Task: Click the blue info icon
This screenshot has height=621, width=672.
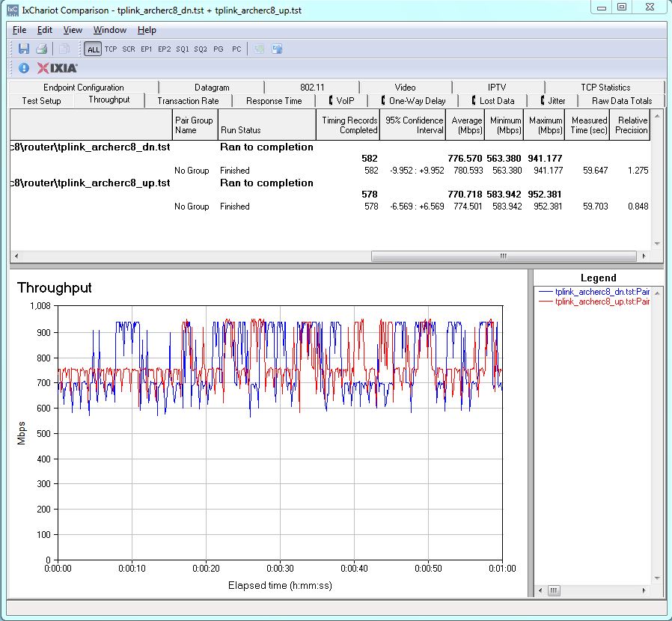Action: [x=23, y=68]
